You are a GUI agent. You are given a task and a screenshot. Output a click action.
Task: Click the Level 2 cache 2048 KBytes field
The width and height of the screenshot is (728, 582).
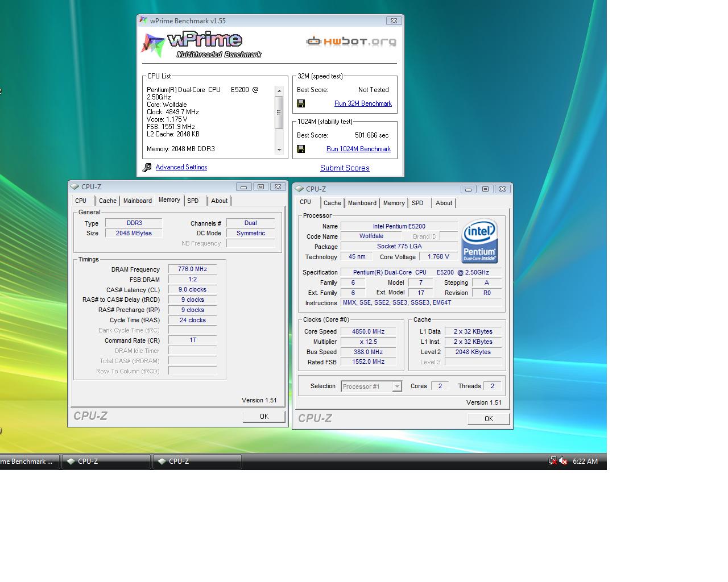coord(473,352)
